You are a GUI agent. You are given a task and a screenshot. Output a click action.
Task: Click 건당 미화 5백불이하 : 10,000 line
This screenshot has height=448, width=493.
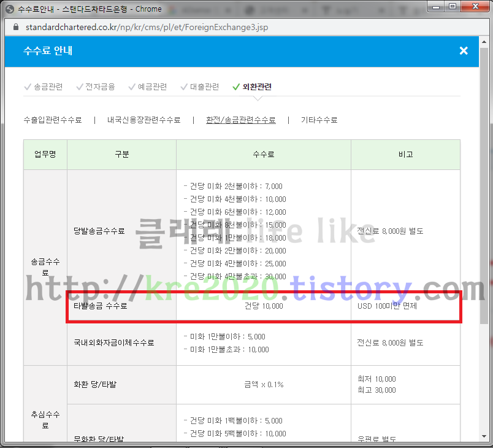[x=235, y=433]
